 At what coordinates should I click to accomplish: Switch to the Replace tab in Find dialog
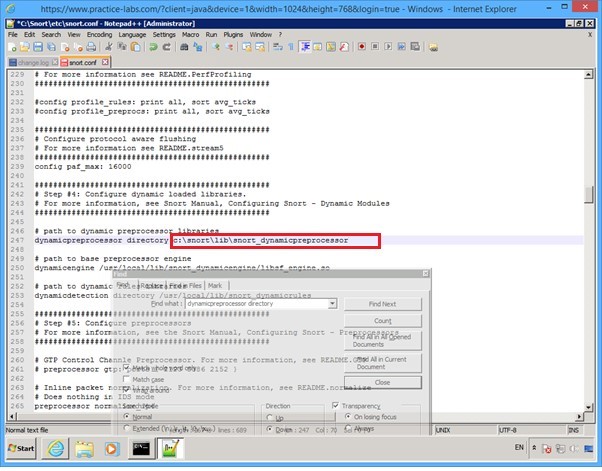(152, 286)
